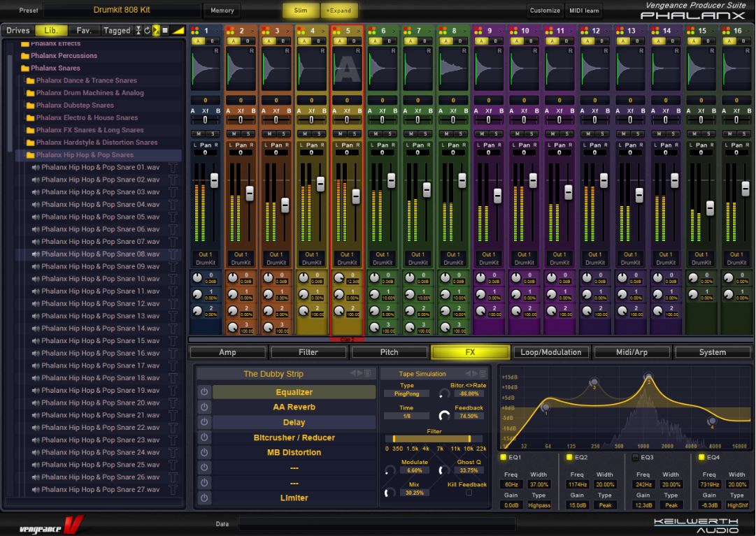Click The Dubby Strip preset list icon
Image resolution: width=756 pixels, height=536 pixels.
coord(368,374)
